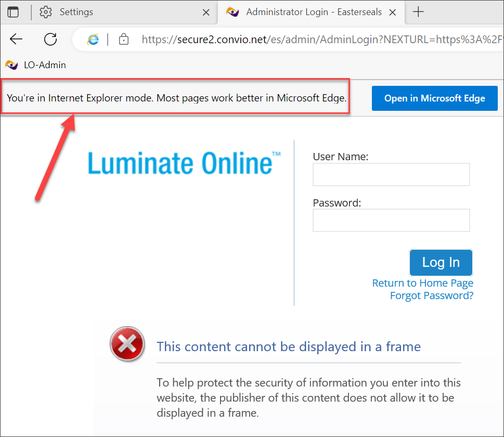The image size is (504, 437).
Task: Open the tab actions menu icon
Action: point(13,12)
